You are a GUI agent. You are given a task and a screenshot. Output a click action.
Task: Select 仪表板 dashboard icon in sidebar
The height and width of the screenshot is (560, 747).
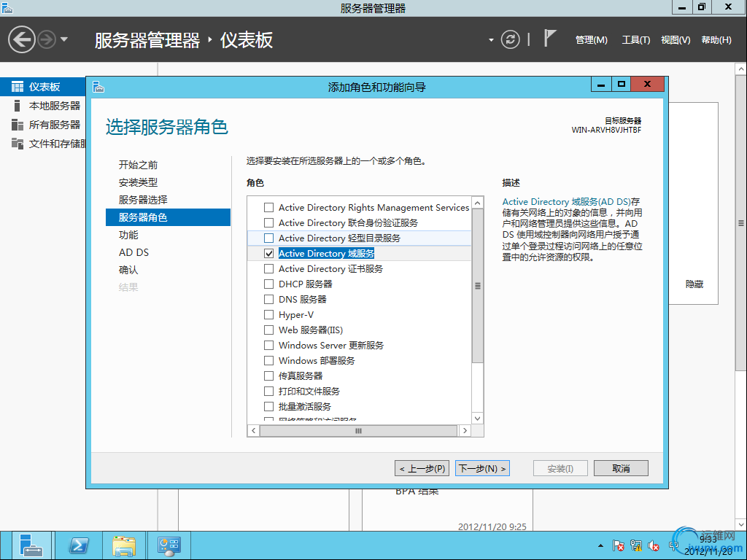click(x=18, y=87)
